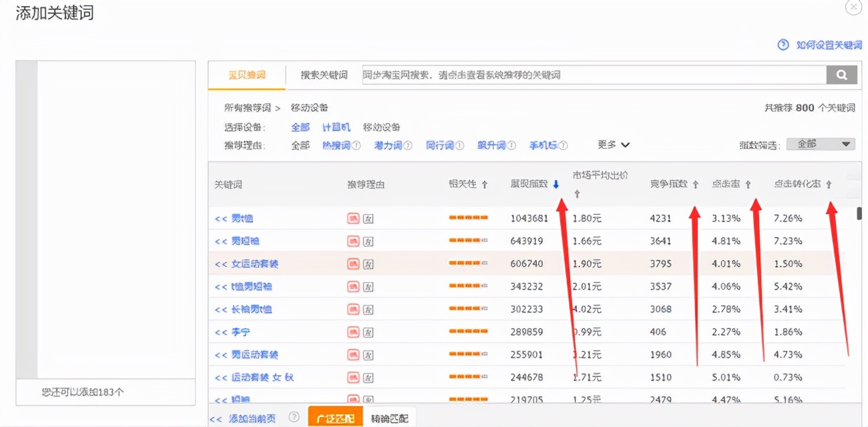Select the 精确匹配 match tab
Screen dimensions: 868x427
coord(389,418)
